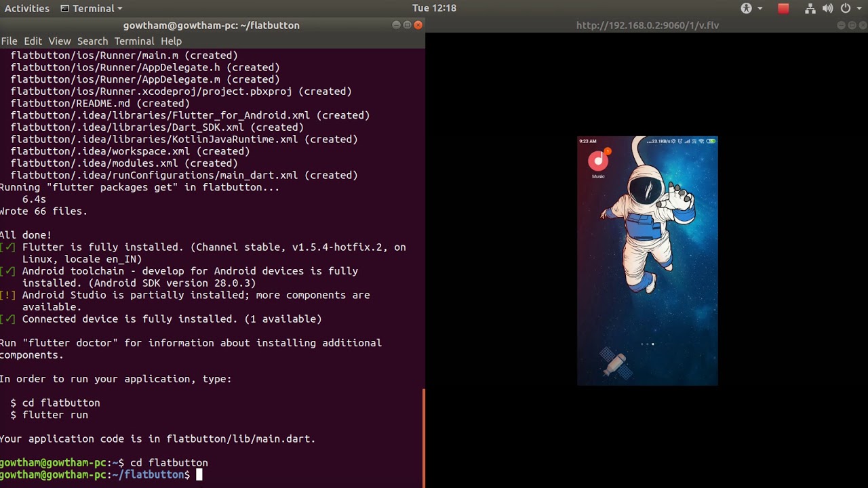The height and width of the screenshot is (488, 868).
Task: Click the 'Wrote 66 files.' line
Action: click(x=44, y=211)
